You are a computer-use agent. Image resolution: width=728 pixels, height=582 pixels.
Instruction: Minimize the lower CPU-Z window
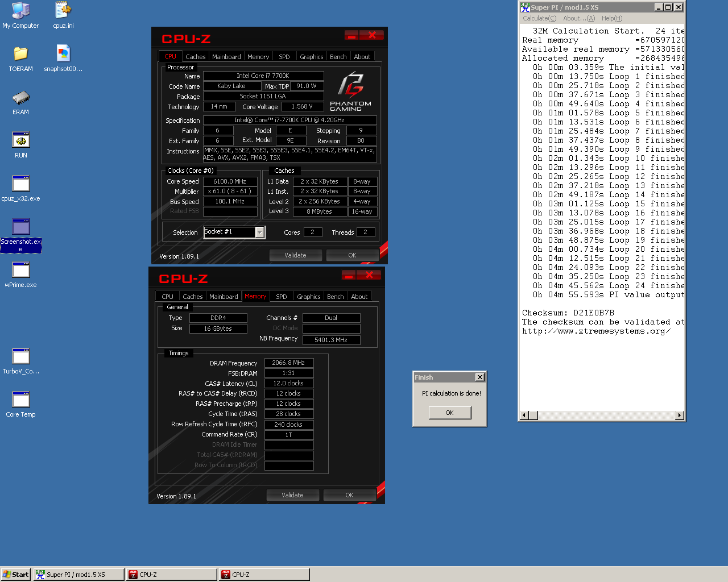point(349,275)
